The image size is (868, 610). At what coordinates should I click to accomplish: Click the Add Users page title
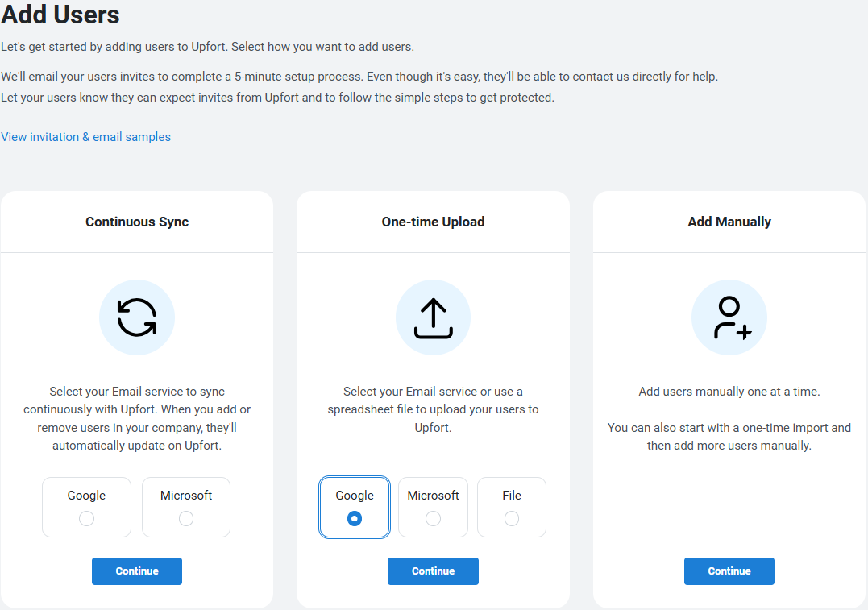60,15
